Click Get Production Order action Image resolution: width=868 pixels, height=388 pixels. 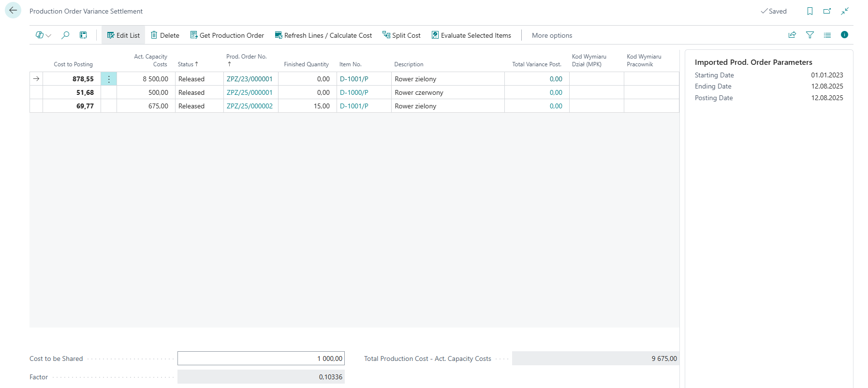click(227, 35)
